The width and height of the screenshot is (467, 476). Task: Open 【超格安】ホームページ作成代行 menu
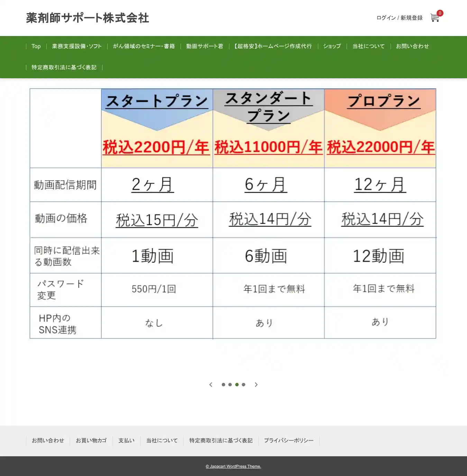pos(273,46)
